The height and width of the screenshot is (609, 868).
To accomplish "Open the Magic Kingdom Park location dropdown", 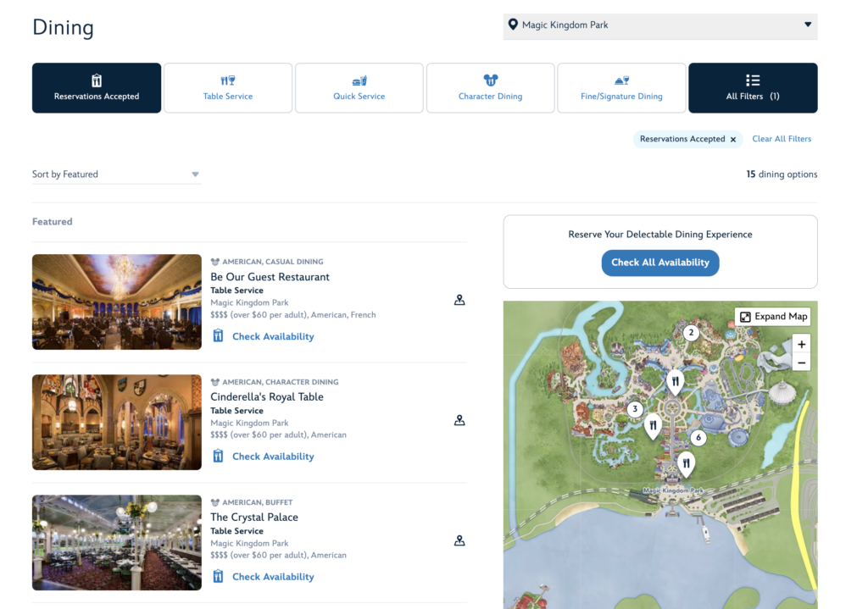I will click(659, 25).
